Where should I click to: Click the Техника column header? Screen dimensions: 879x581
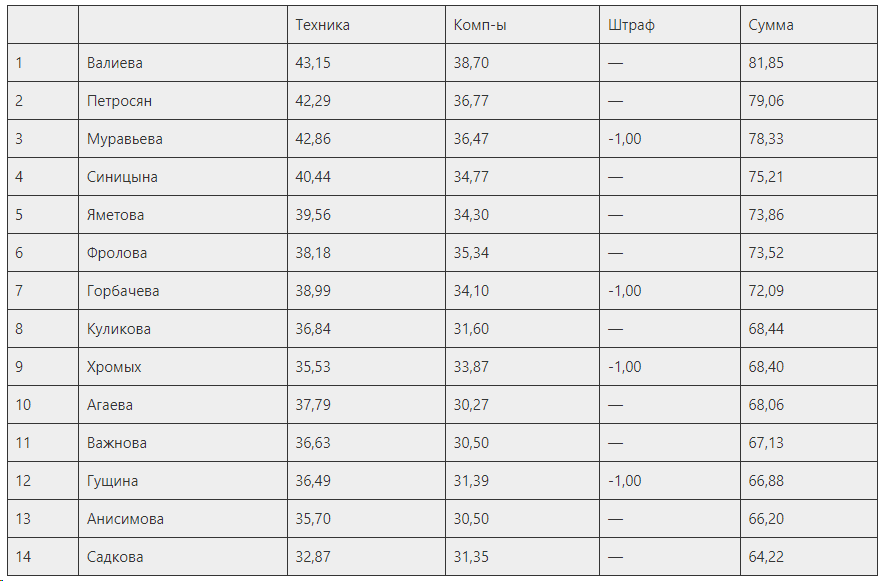322,25
